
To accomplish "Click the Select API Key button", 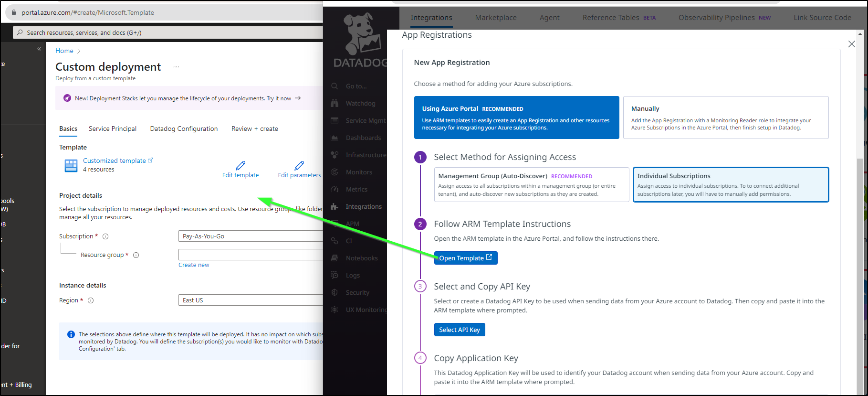I will (460, 330).
